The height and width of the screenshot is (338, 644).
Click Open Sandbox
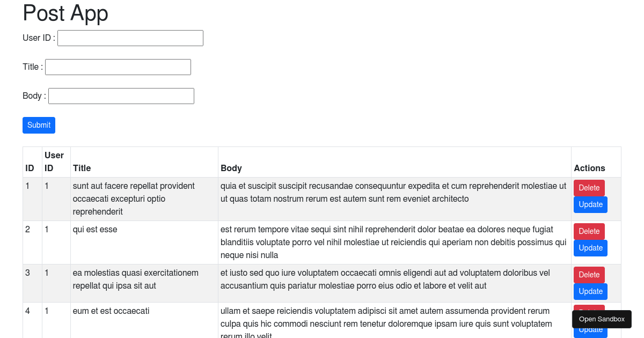pyautogui.click(x=601, y=319)
